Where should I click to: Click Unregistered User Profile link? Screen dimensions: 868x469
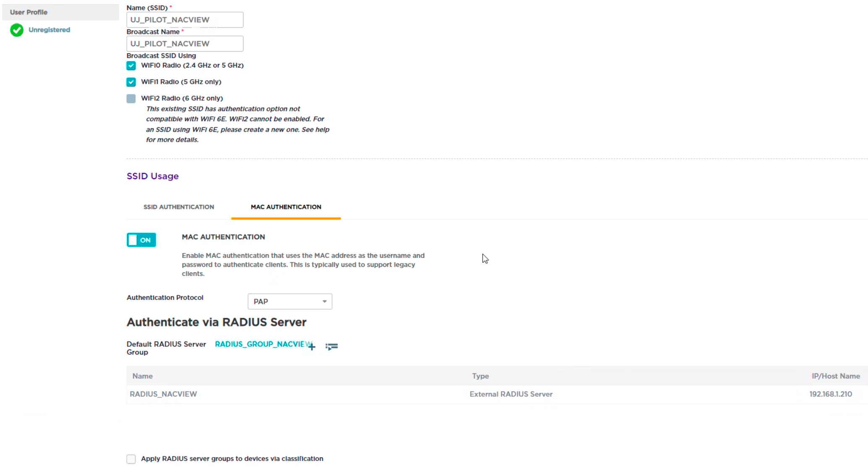tap(49, 29)
